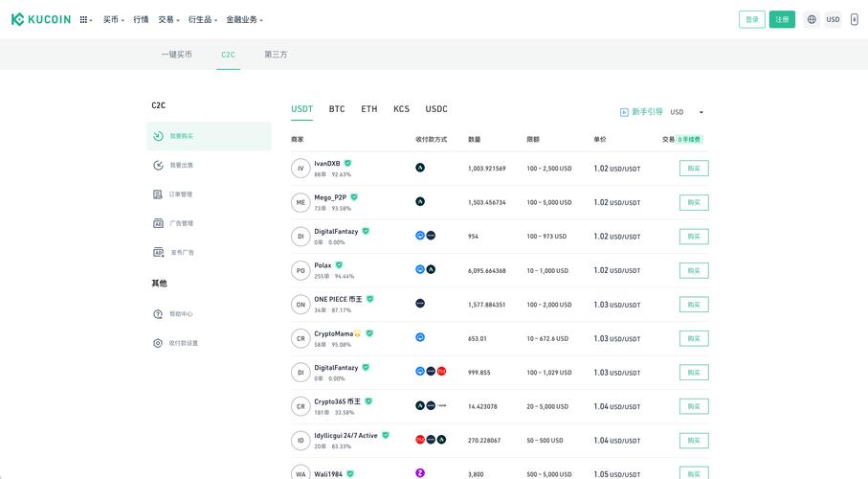Viewport: 868px width, 479px height.
Task: Click 购买 for ONE PIECE 币王's offer
Action: click(694, 305)
